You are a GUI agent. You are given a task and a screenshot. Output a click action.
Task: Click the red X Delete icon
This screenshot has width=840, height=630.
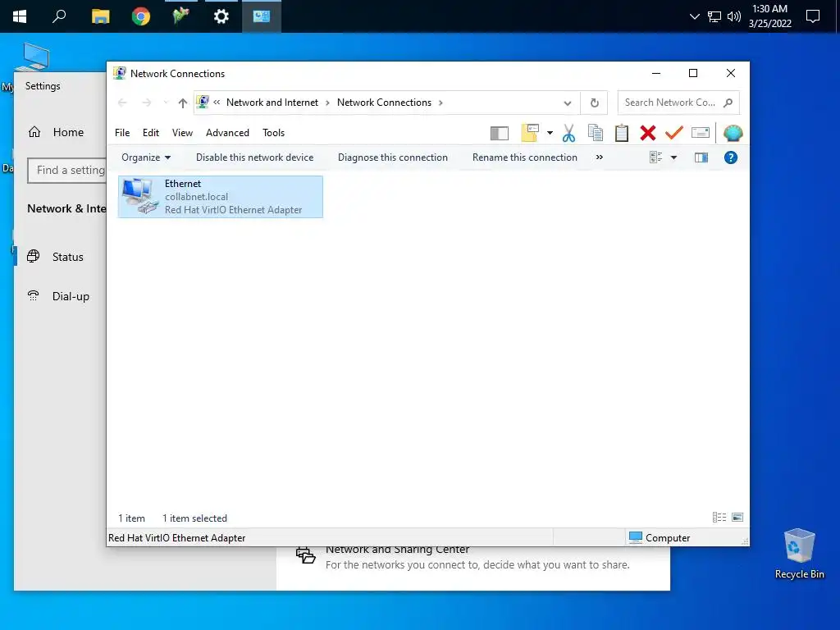pos(648,133)
